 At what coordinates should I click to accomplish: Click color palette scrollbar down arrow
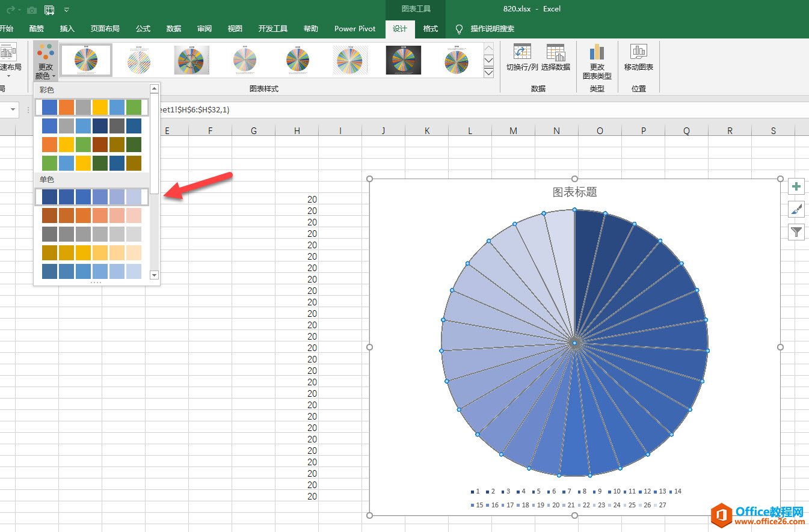pyautogui.click(x=154, y=275)
